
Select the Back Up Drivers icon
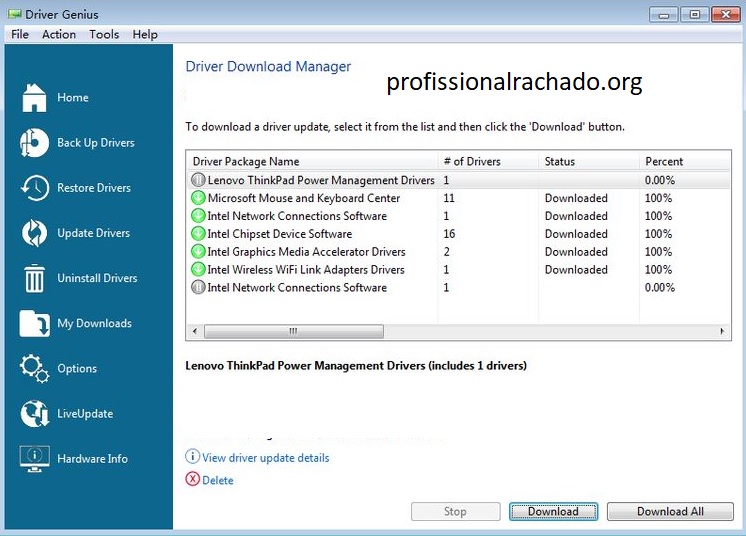34,143
